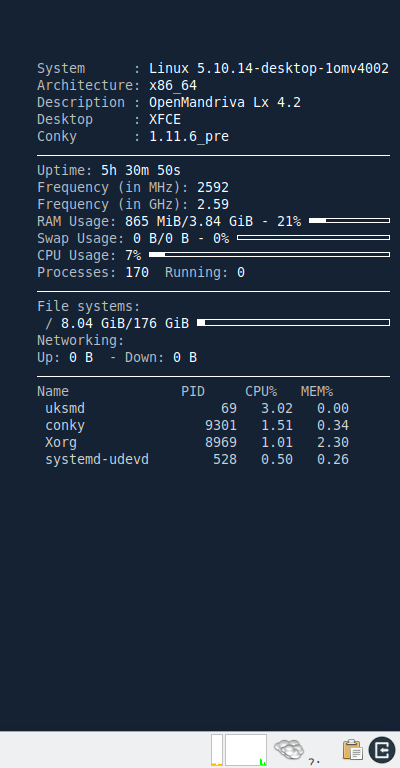
Task: Click the MEM% column header
Action: click(x=317, y=391)
